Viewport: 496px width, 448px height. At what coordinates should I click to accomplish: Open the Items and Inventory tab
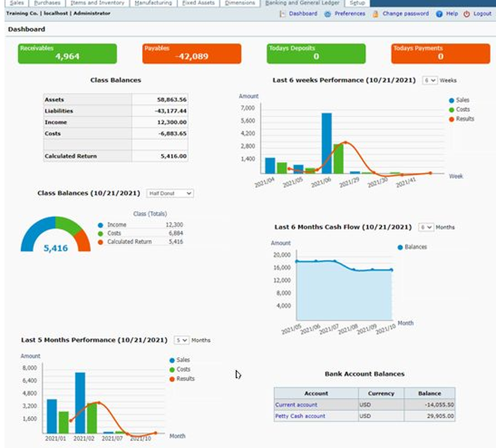[97, 3]
